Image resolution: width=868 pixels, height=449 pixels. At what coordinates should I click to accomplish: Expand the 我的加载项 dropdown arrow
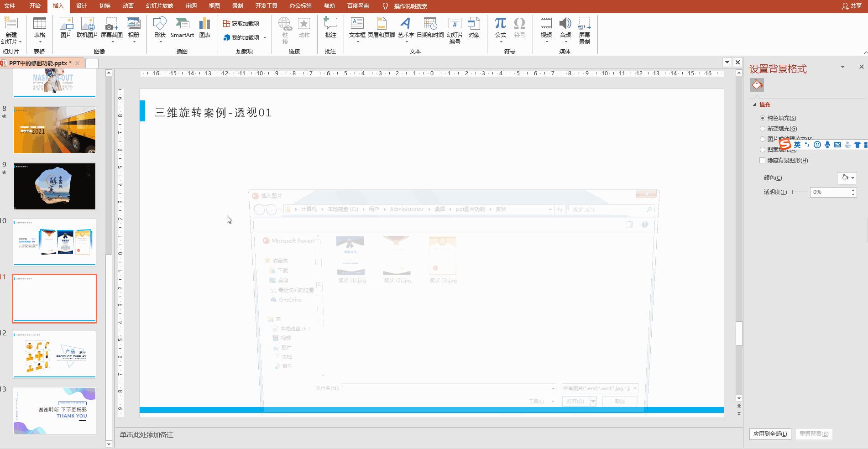265,38
